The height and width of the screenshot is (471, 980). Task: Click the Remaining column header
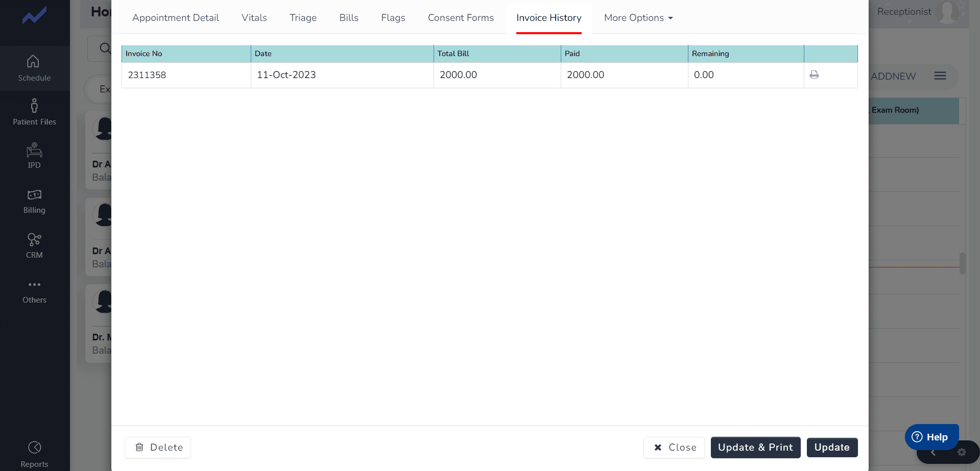(746, 54)
